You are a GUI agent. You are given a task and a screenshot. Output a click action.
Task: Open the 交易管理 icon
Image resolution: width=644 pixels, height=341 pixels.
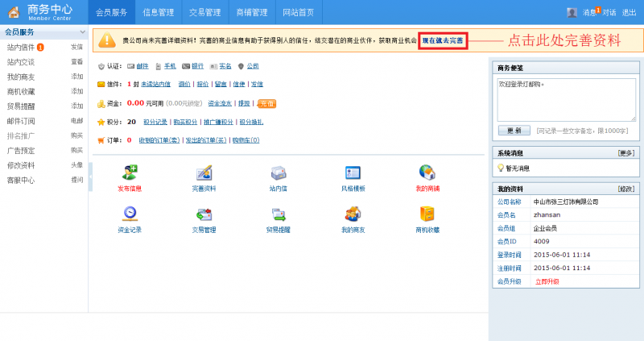204,214
